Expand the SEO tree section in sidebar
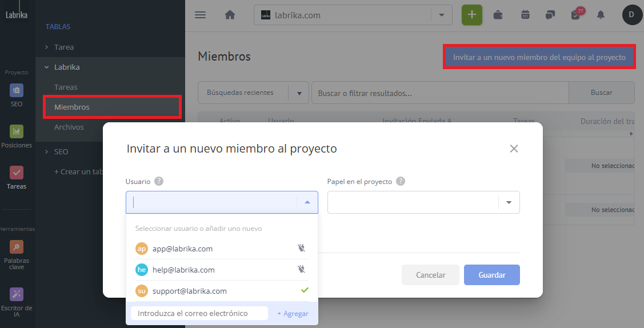Viewport: 644px width, 328px height. pos(46,152)
